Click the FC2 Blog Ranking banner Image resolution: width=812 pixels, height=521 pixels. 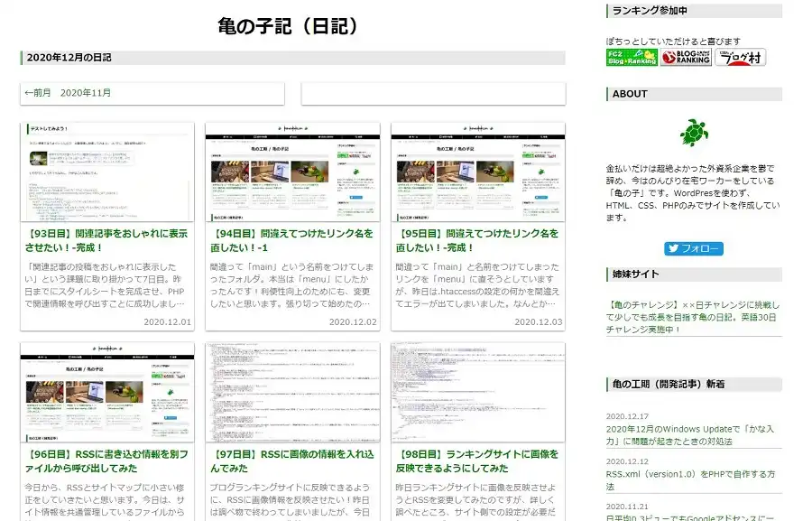tap(630, 57)
